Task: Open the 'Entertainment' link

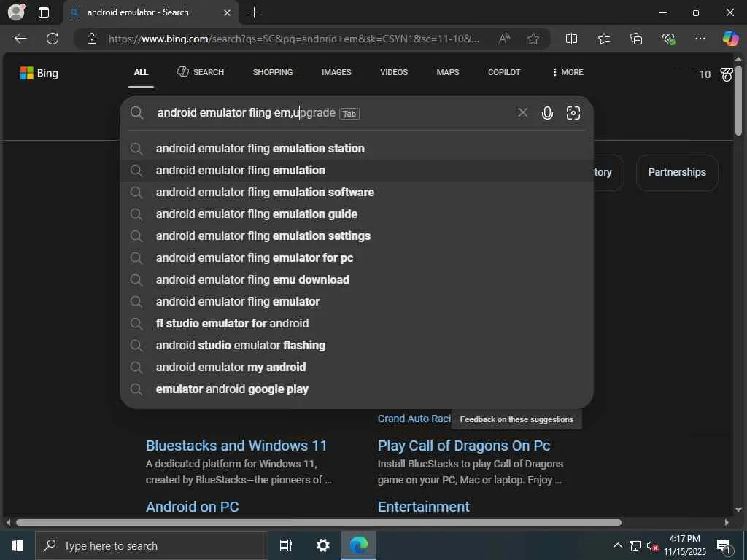Action: tap(424, 507)
